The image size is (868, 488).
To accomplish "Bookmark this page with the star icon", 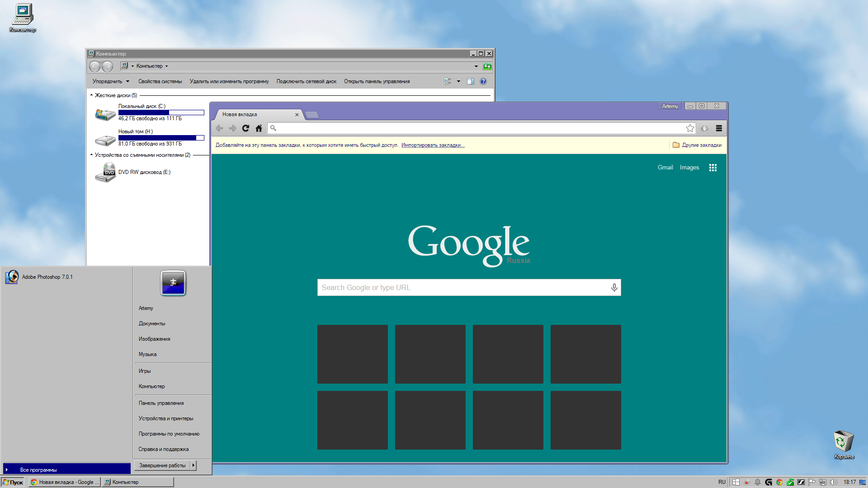I will [690, 128].
